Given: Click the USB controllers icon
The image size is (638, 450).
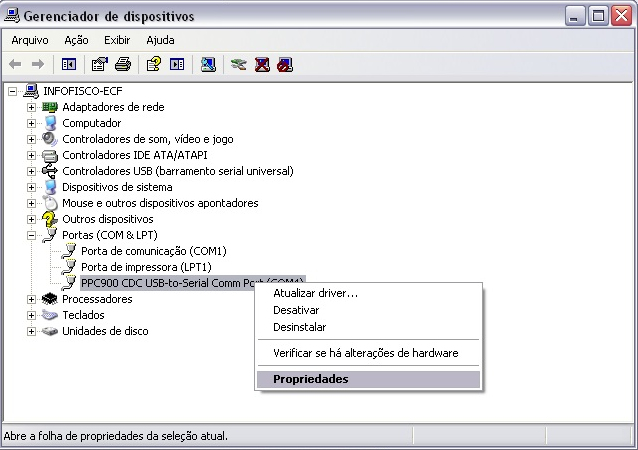Looking at the screenshot, I should coord(50,171).
